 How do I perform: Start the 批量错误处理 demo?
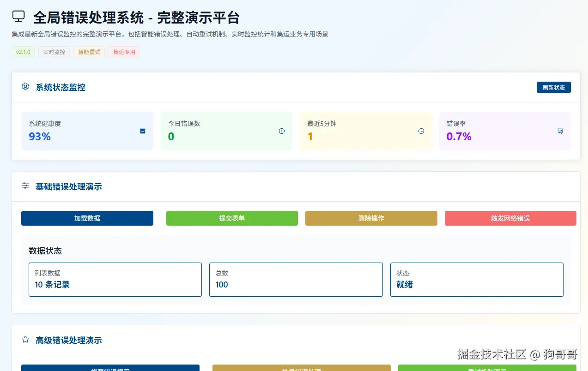tap(301, 369)
